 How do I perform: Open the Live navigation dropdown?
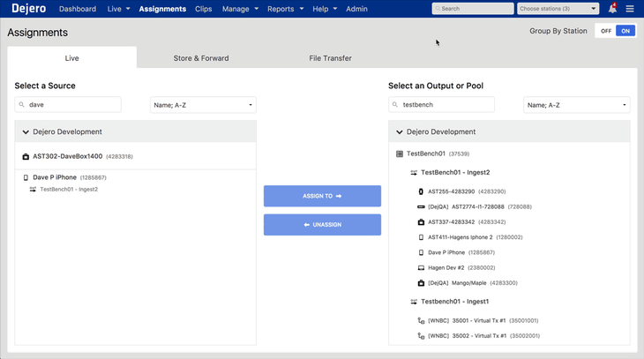coord(119,9)
